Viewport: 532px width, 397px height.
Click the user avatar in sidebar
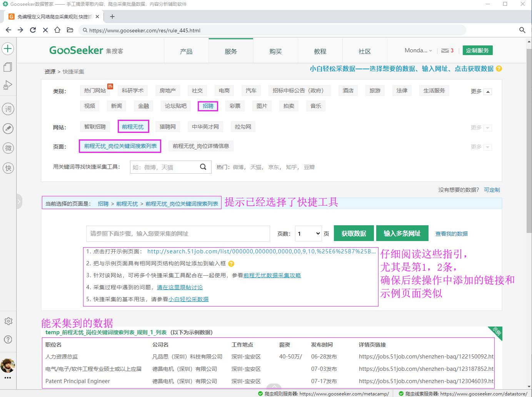click(8, 365)
